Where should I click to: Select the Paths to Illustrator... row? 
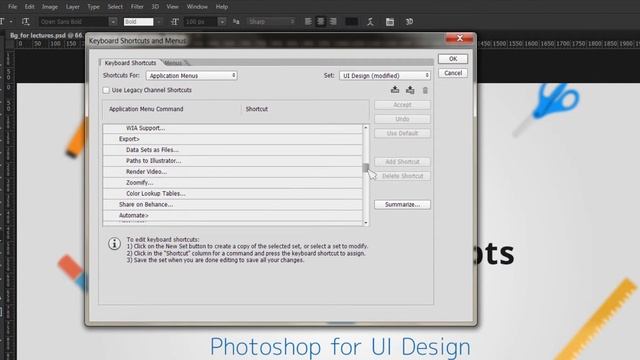pyautogui.click(x=232, y=161)
